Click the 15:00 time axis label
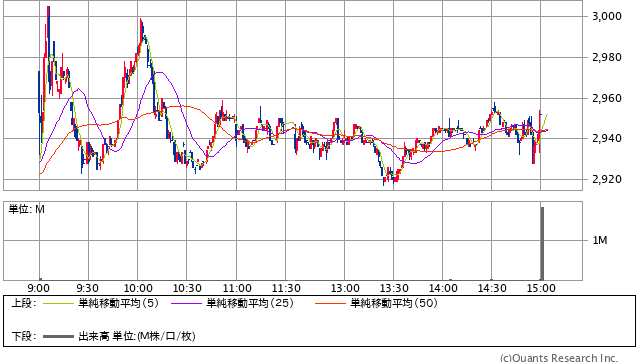Image resolution: width=638 pixels, height=362 pixels. (x=541, y=288)
